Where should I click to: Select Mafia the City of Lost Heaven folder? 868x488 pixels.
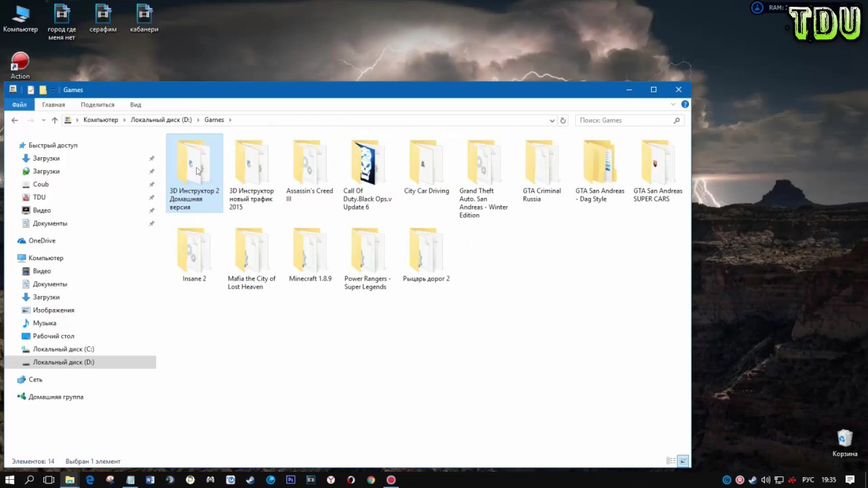[x=252, y=259]
